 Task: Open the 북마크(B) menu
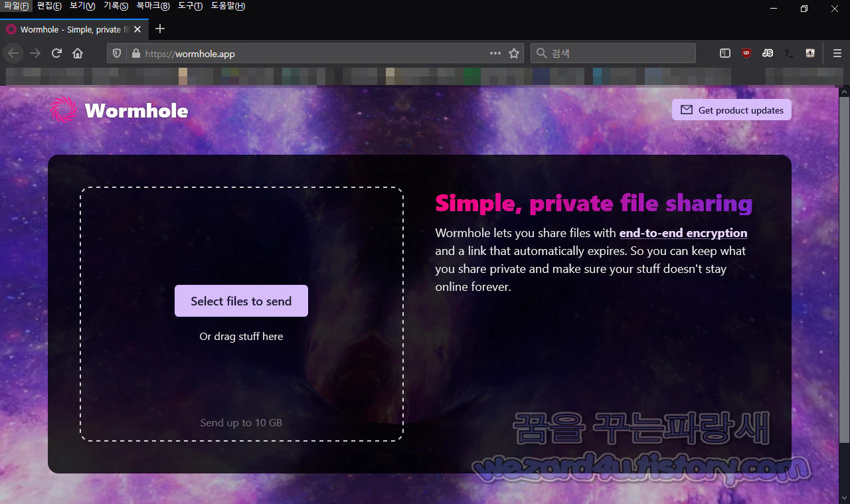coord(153,6)
